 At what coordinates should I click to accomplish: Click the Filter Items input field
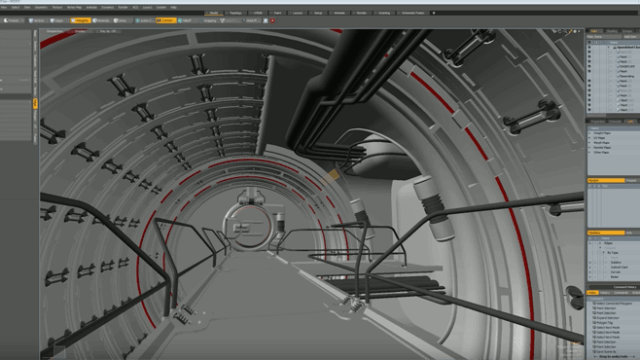(604, 37)
